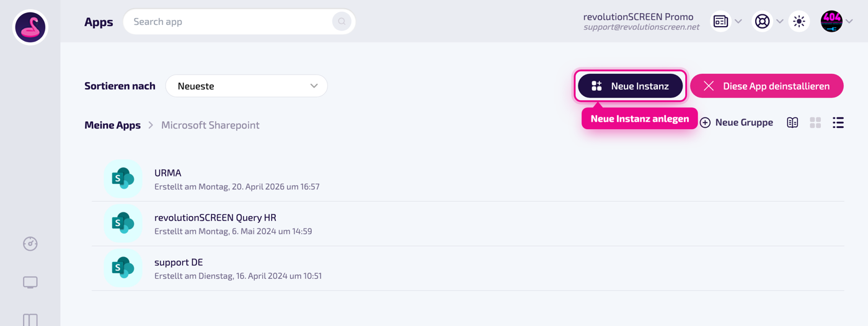Open the news feed icon in header
The width and height of the screenshot is (868, 326).
coord(720,22)
